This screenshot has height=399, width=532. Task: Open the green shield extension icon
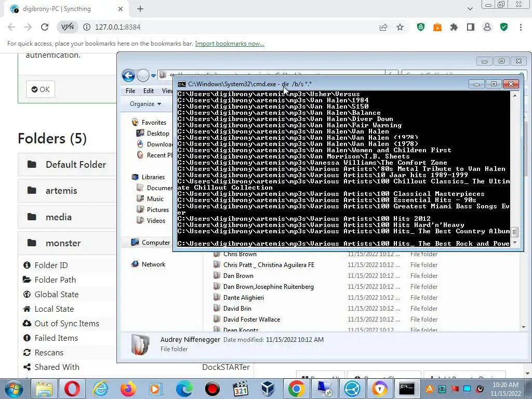pos(421,27)
